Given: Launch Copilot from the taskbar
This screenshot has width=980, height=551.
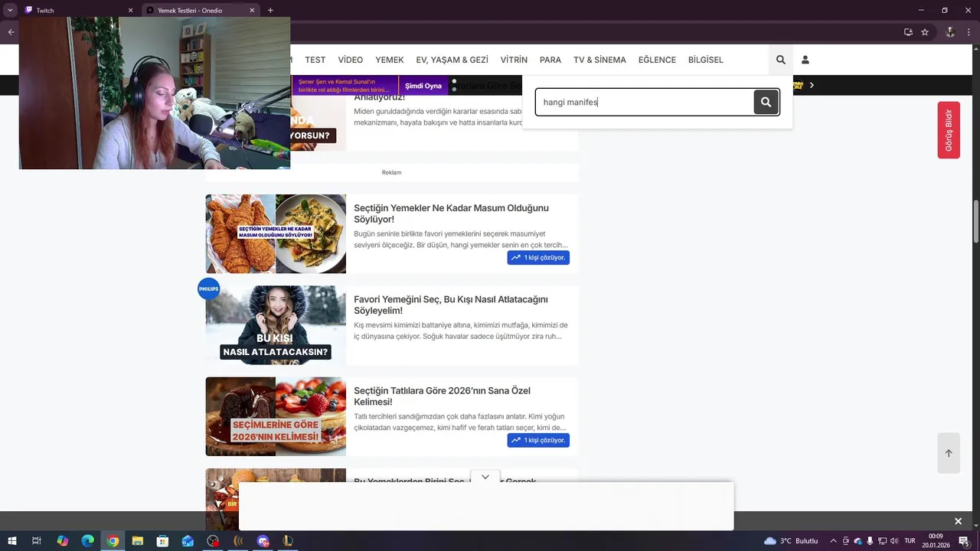Looking at the screenshot, I should point(63,541).
